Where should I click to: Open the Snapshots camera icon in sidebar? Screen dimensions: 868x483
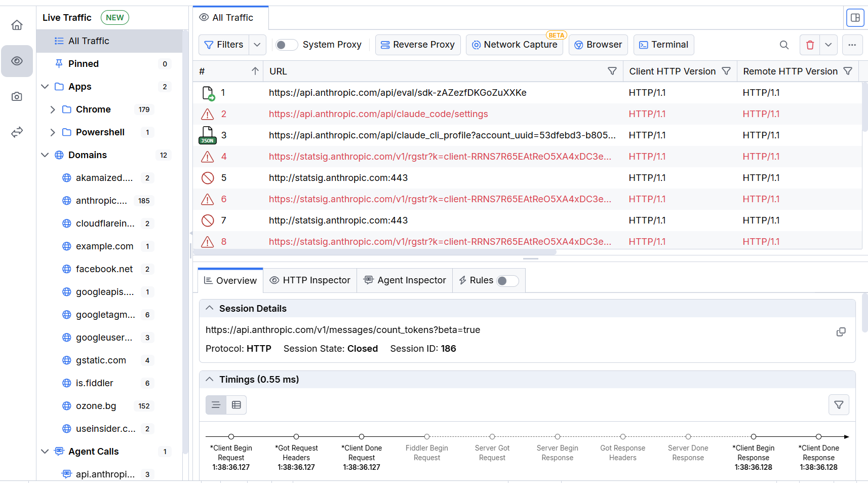pos(17,96)
